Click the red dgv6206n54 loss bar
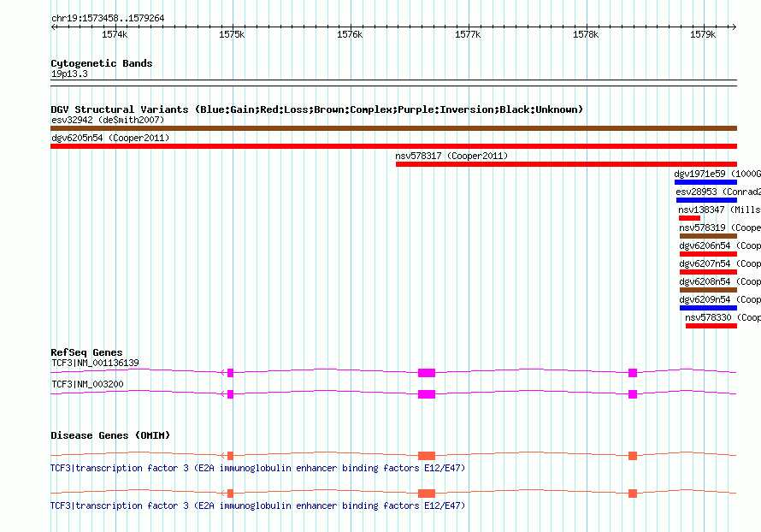 pos(709,254)
